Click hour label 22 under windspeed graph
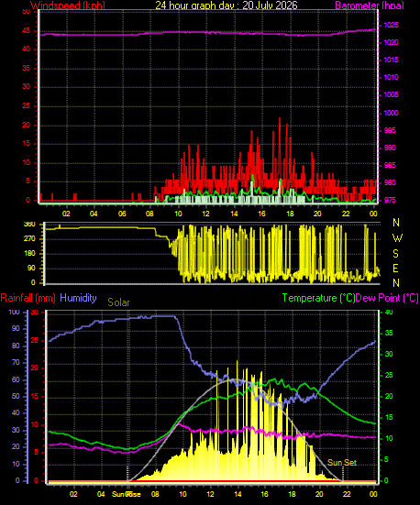This screenshot has height=505, width=420. tap(346, 214)
